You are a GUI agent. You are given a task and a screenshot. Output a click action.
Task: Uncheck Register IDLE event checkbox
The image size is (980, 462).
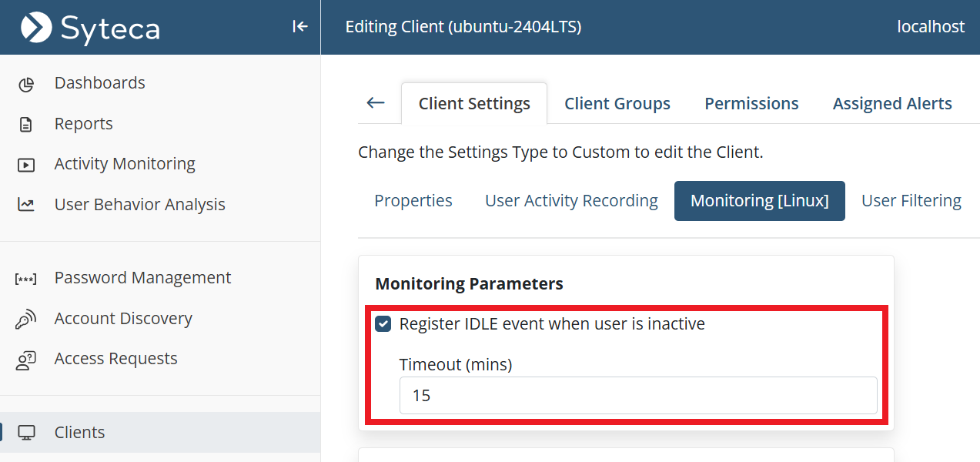click(383, 324)
